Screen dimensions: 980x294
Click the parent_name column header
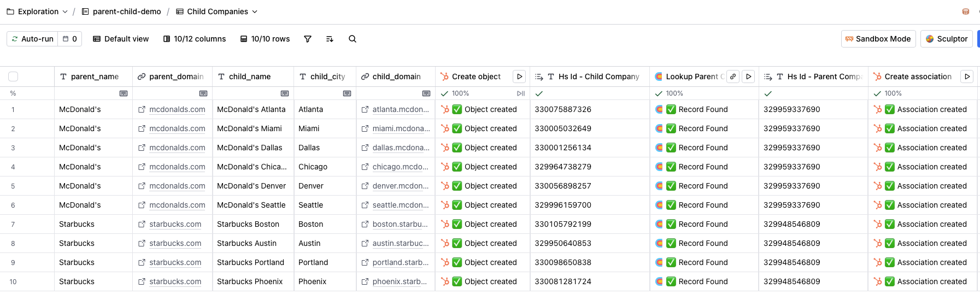click(x=93, y=77)
